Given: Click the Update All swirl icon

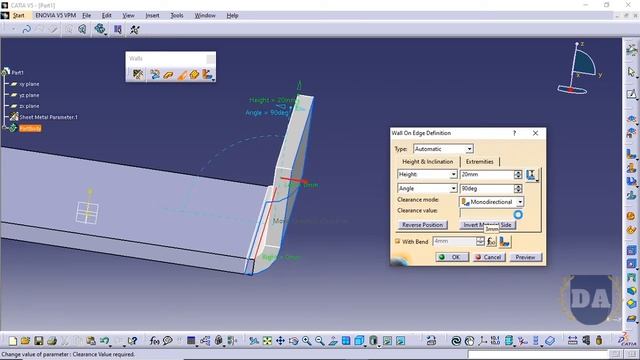Looking at the screenshot, I should [456, 340].
